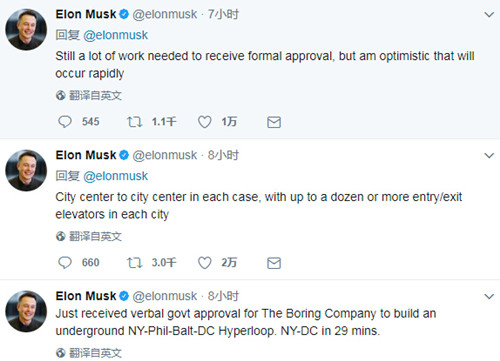Screen dimensions: 500x361
Task: View profile photo beside Hyperloop tweet
Action: pyautogui.click(x=26, y=311)
